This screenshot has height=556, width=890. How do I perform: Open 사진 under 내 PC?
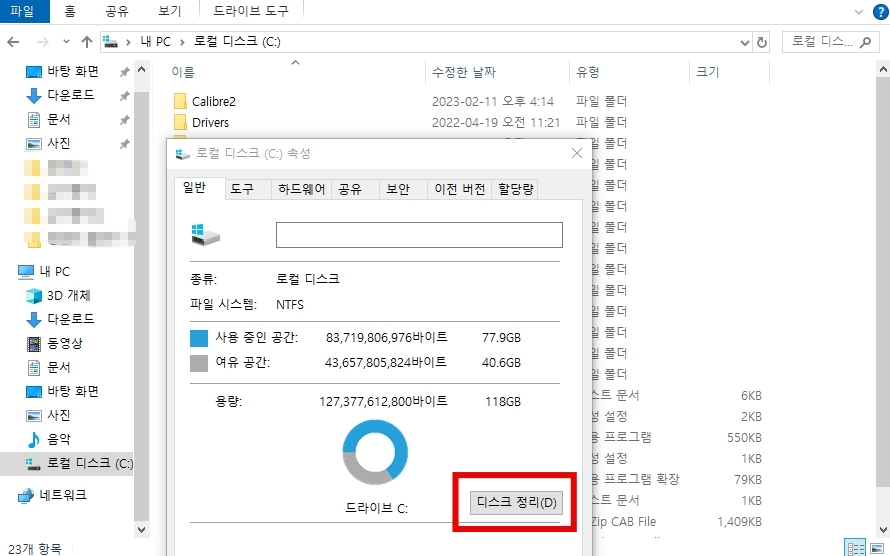click(58, 415)
